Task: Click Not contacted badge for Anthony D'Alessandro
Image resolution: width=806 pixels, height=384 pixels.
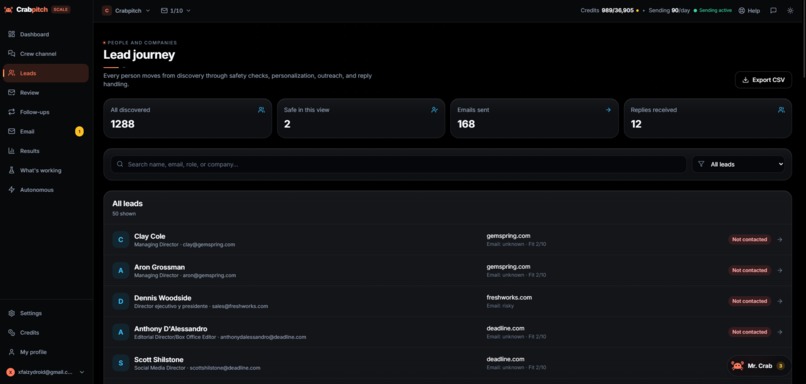Action: click(x=749, y=332)
